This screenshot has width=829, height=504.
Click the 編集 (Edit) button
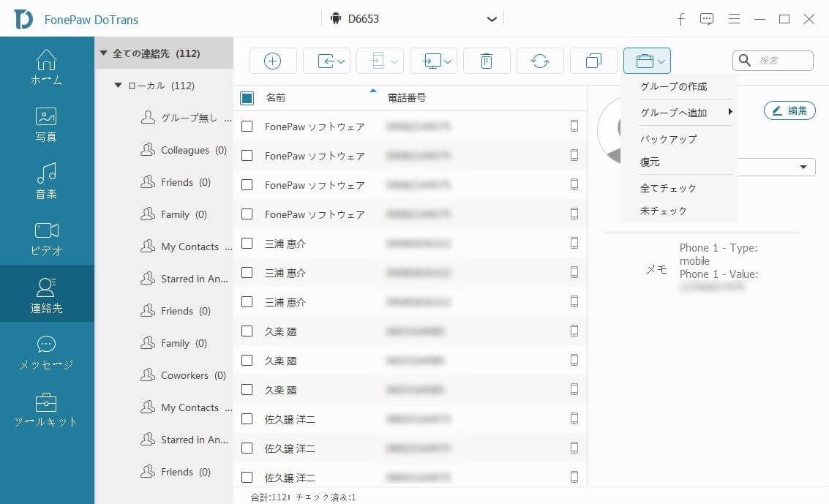point(790,110)
